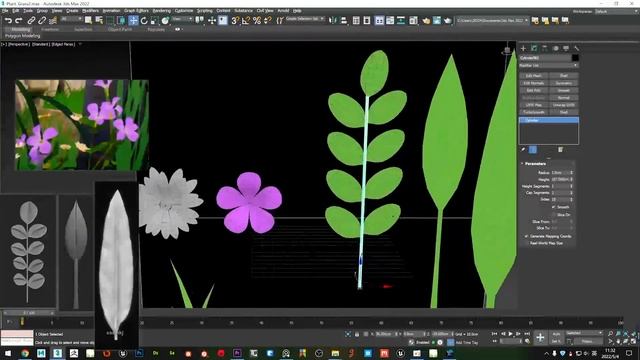640x360 pixels.
Task: Click the object color swatch
Action: click(x=575, y=58)
